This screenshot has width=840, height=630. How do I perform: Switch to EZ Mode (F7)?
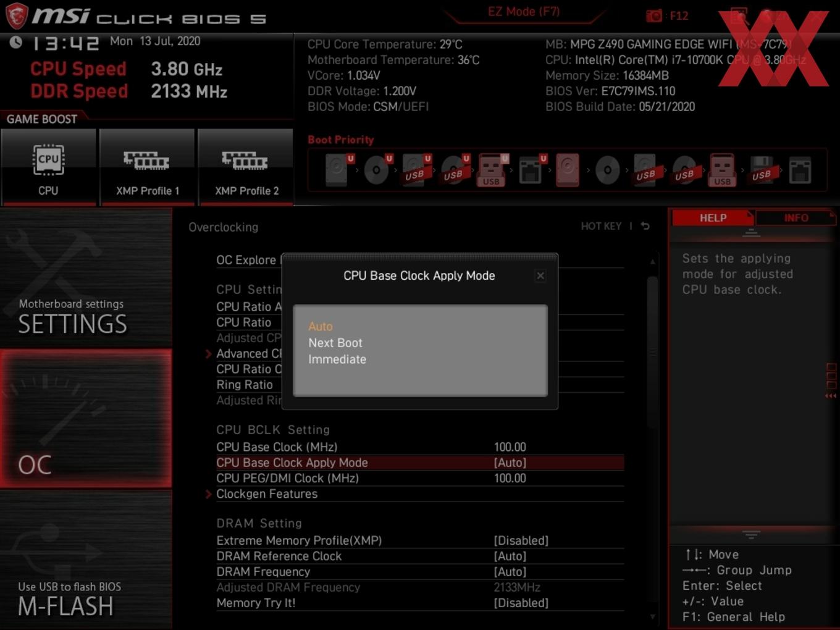pyautogui.click(x=524, y=11)
